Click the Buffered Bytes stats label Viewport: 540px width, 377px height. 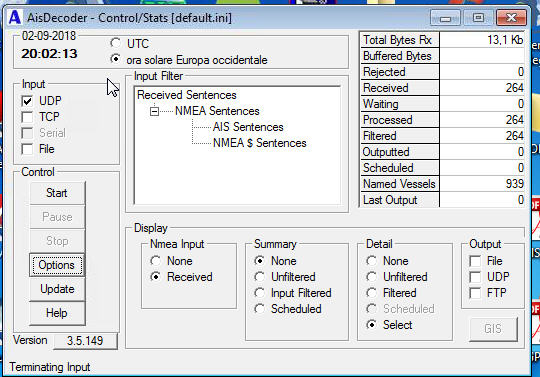[400, 56]
